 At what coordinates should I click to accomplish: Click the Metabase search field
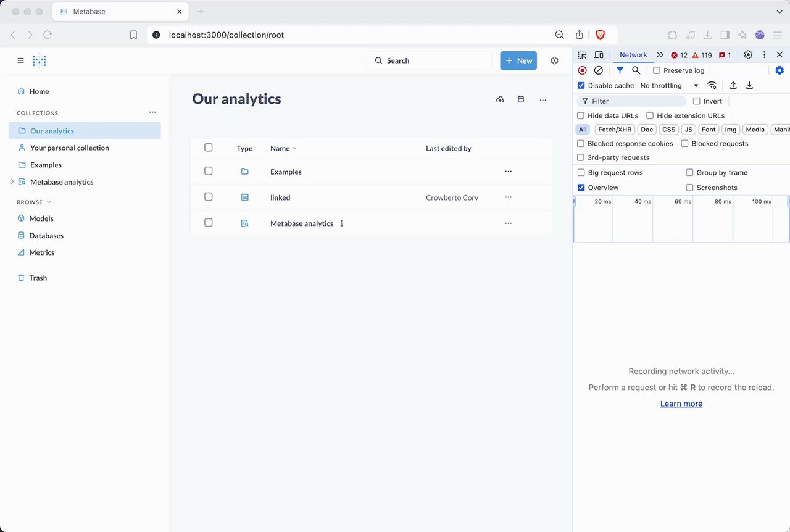click(x=430, y=60)
